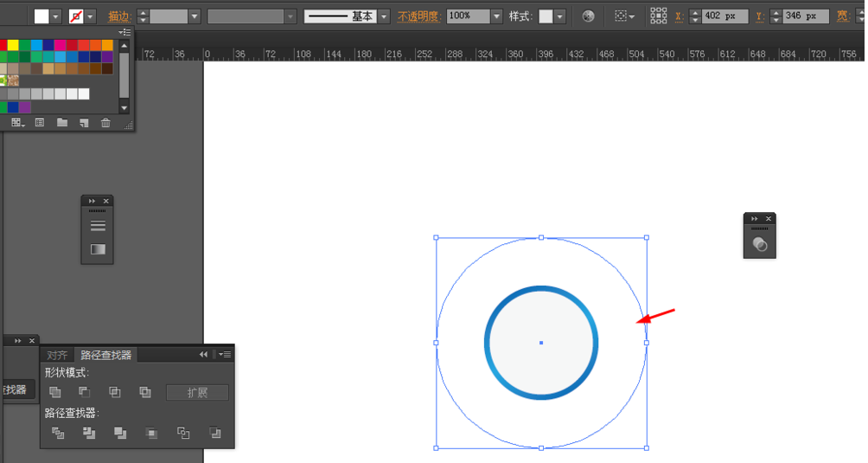
Task: Pick the purple swatch in bottom row
Action: [25, 107]
